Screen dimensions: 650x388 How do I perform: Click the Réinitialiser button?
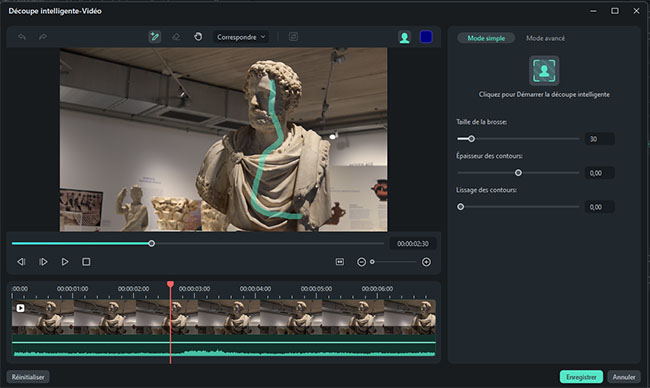pyautogui.click(x=28, y=377)
